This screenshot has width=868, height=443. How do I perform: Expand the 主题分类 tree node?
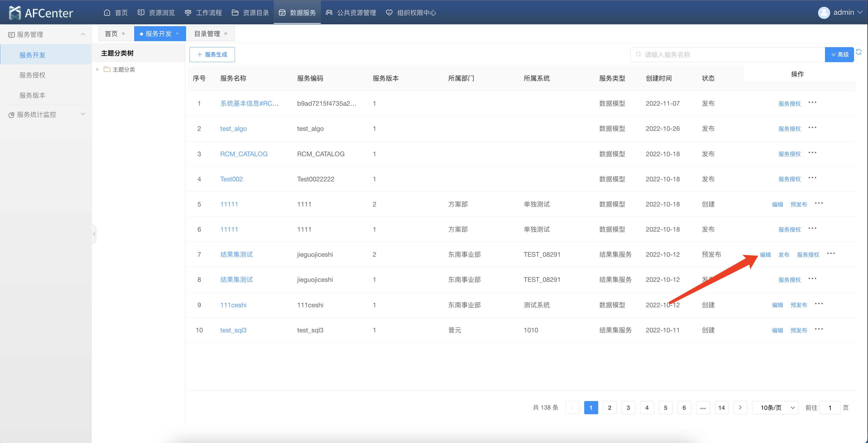coord(97,69)
